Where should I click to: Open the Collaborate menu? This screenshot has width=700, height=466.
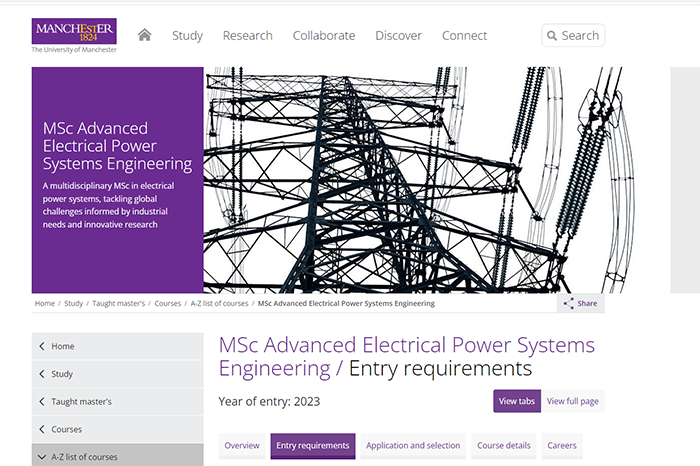pyautogui.click(x=324, y=36)
